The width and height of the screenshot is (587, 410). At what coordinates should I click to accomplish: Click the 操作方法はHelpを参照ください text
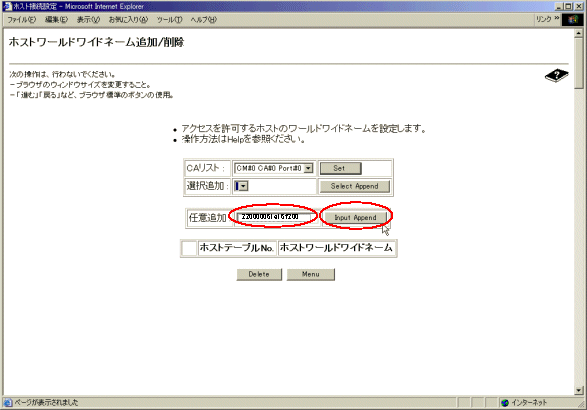(243, 139)
